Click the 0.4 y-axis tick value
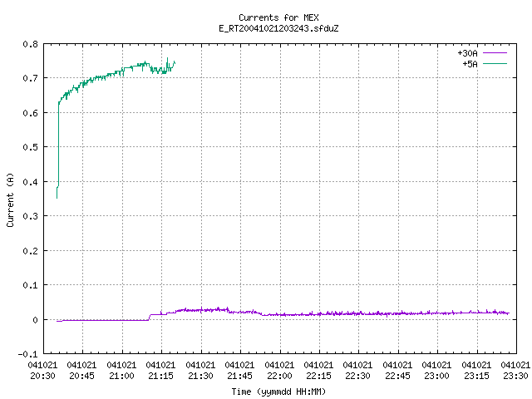532x399 pixels. (30, 182)
